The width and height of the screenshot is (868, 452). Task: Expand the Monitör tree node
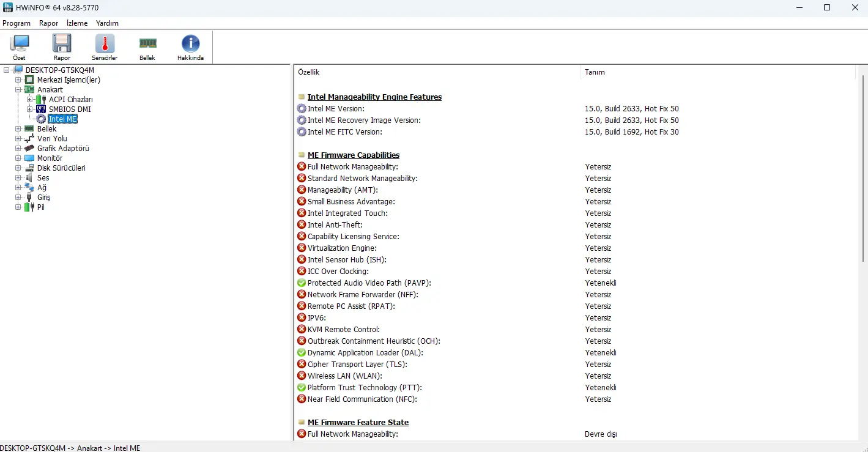[x=18, y=158]
